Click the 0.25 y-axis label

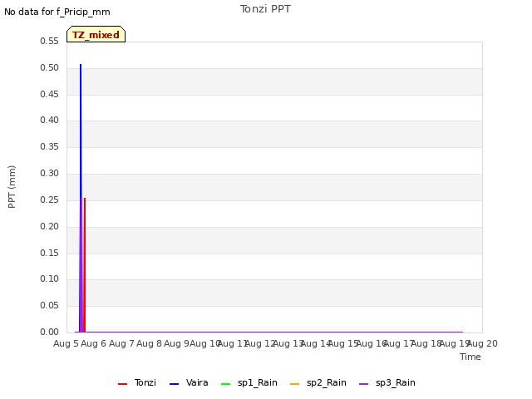(x=49, y=199)
